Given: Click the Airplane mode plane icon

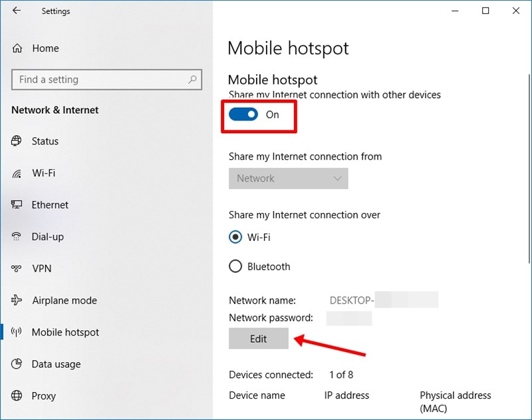Looking at the screenshot, I should coord(16,300).
